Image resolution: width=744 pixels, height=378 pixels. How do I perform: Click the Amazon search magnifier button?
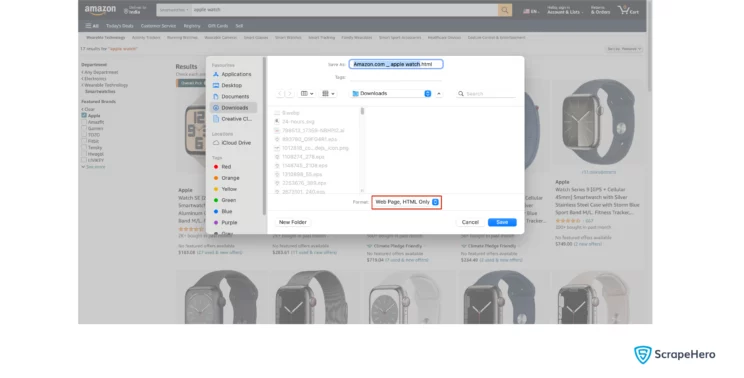pyautogui.click(x=505, y=10)
